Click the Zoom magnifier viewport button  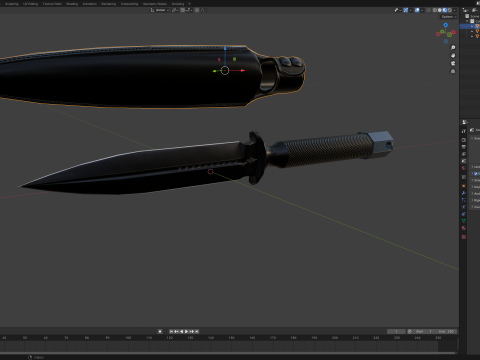(x=453, y=48)
